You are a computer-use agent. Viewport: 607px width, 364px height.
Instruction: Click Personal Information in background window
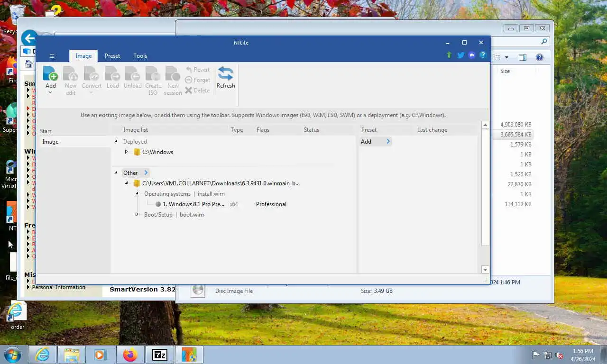point(59,287)
